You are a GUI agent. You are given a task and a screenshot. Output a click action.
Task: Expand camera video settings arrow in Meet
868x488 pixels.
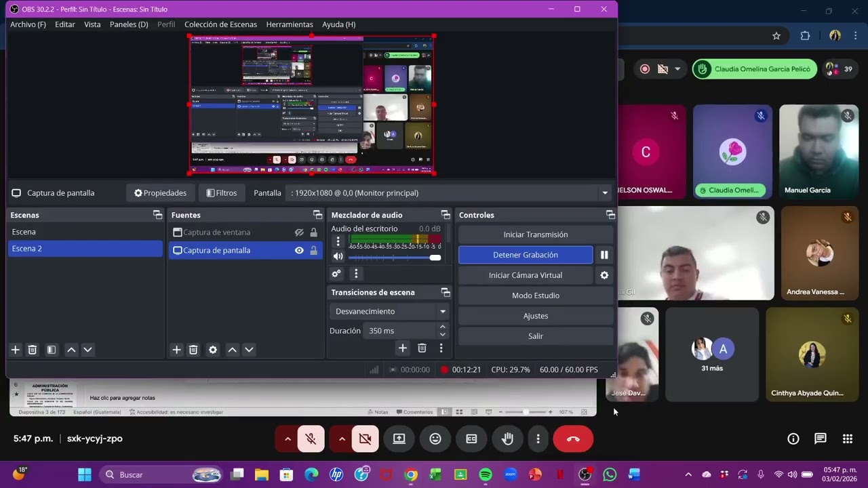click(x=342, y=439)
